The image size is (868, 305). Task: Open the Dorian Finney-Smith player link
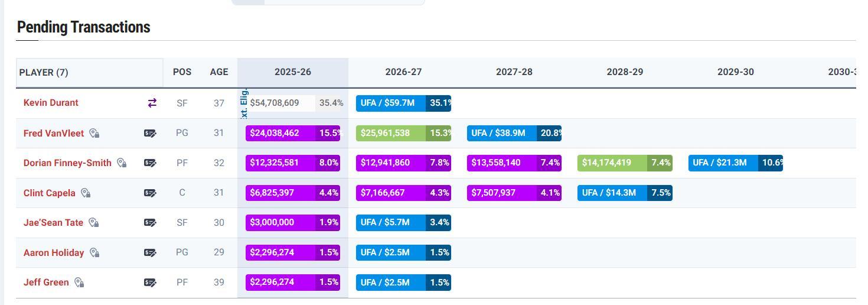[x=67, y=163]
